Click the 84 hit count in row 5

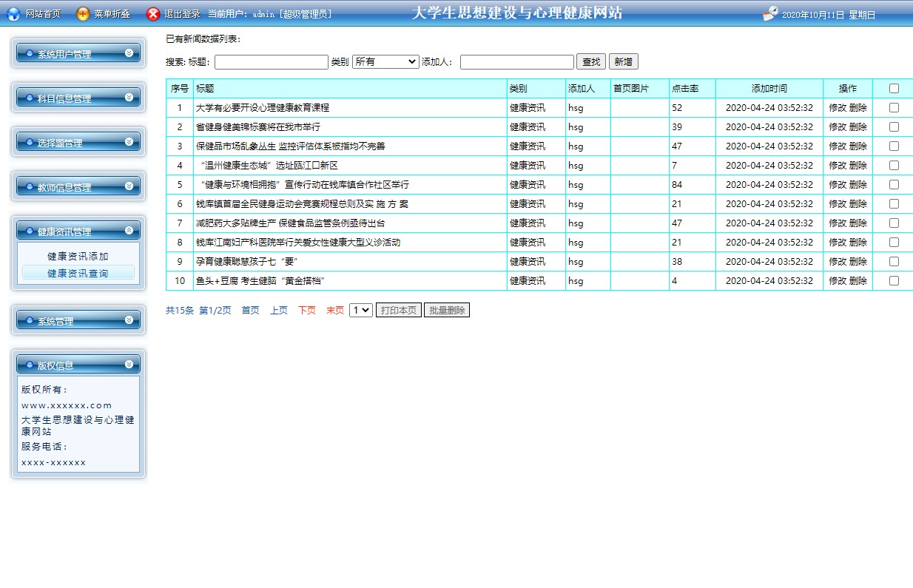[x=677, y=184]
